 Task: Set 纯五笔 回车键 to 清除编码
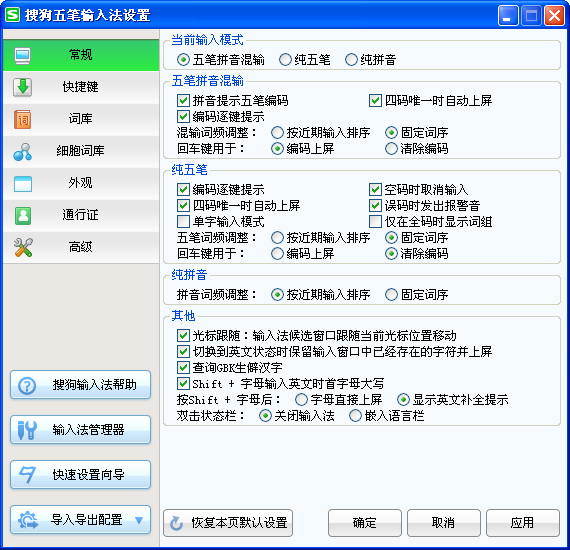pos(391,254)
